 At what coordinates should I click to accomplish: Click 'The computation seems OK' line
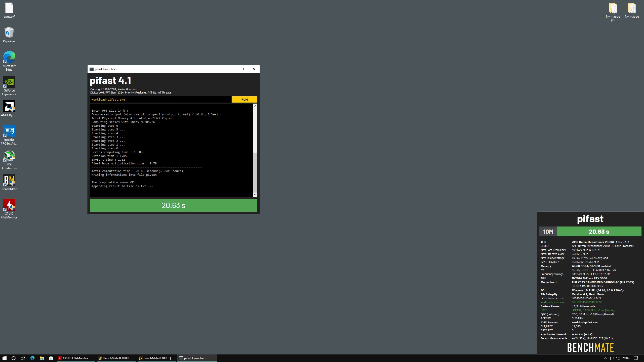(113, 182)
